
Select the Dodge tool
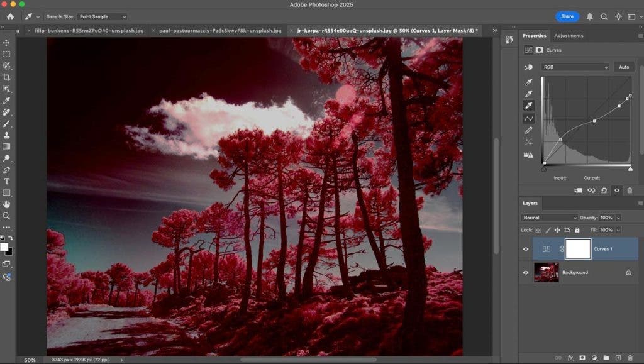[x=6, y=158]
